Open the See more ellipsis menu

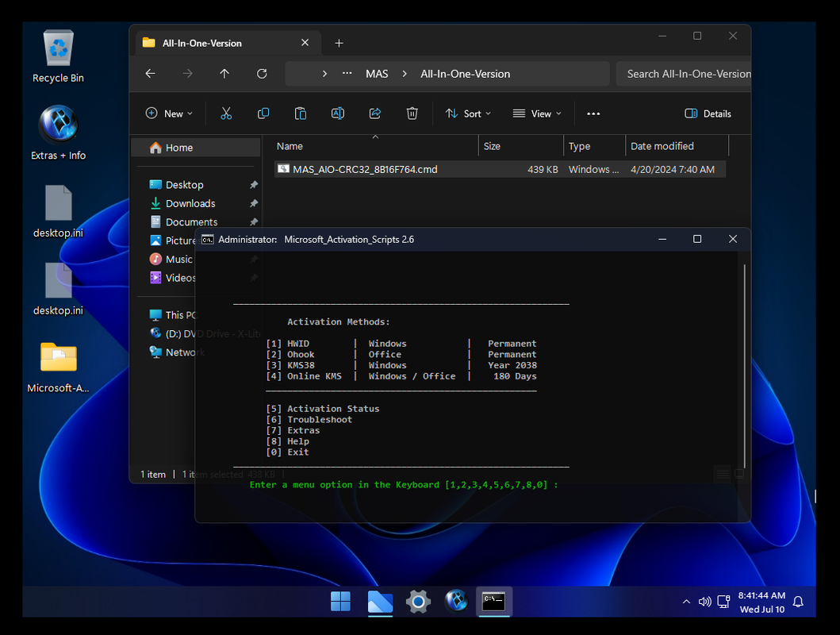point(593,114)
